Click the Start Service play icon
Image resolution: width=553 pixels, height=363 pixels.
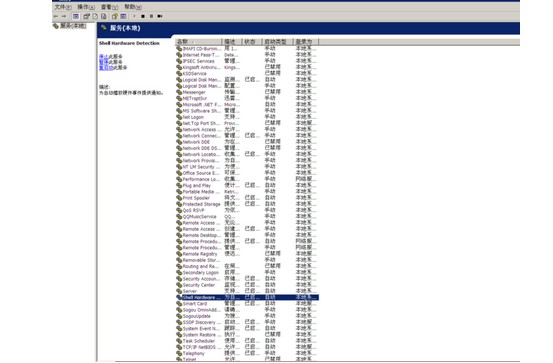pos(134,16)
